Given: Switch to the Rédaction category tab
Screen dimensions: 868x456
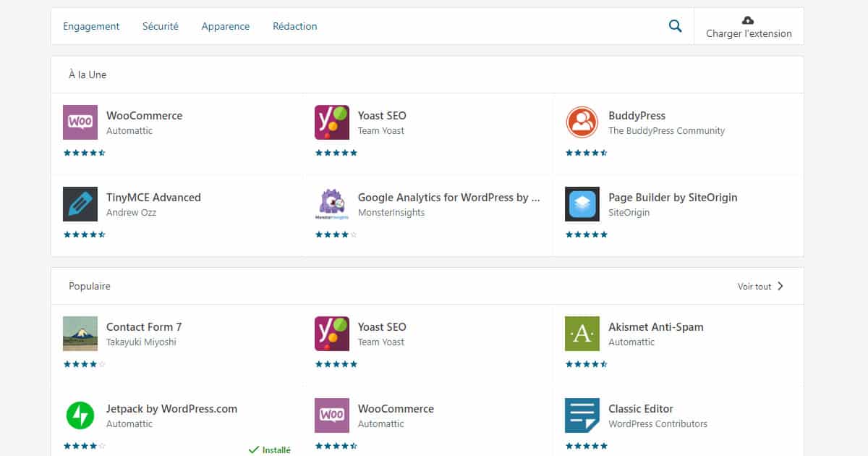Looking at the screenshot, I should coord(295,26).
